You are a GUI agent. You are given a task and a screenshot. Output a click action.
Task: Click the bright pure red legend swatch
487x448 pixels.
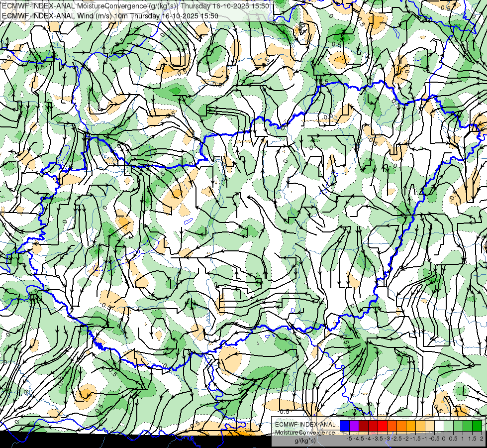tap(383, 426)
